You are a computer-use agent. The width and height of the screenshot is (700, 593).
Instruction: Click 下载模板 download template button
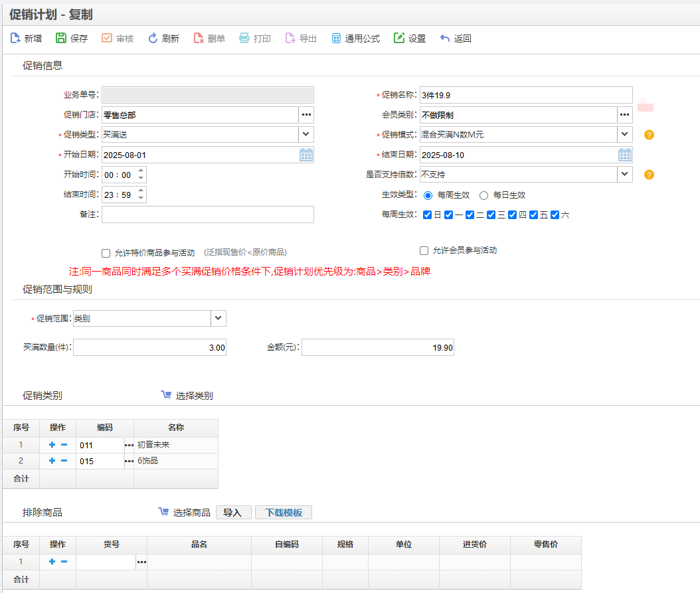pyautogui.click(x=284, y=512)
